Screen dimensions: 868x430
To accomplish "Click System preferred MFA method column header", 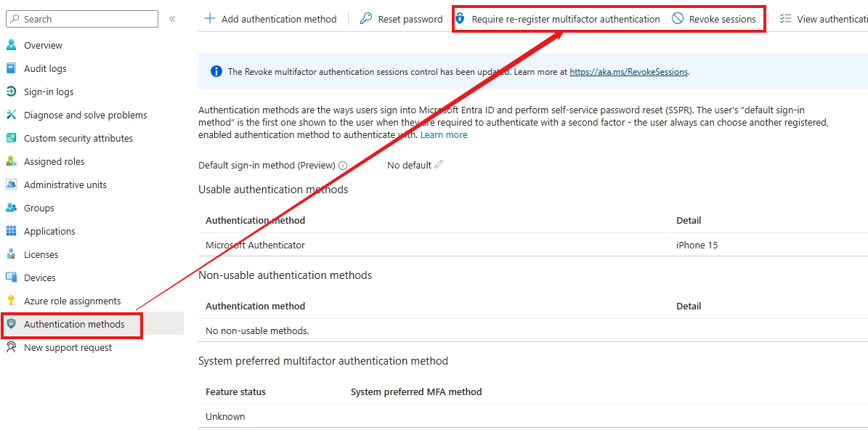I will (416, 392).
